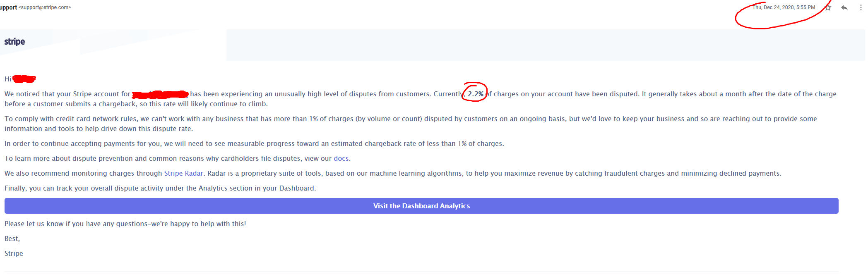Open the docs link
The image size is (868, 279).
point(341,158)
